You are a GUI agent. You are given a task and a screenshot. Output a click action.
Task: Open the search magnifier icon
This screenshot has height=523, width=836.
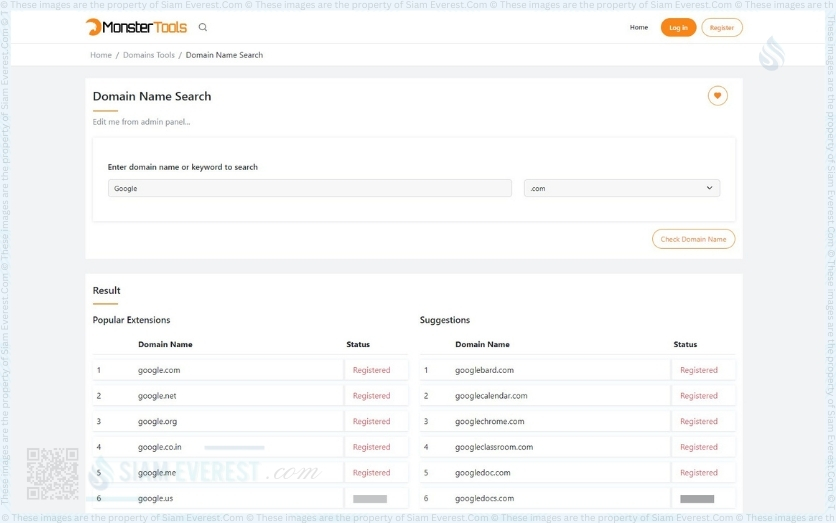tap(203, 27)
